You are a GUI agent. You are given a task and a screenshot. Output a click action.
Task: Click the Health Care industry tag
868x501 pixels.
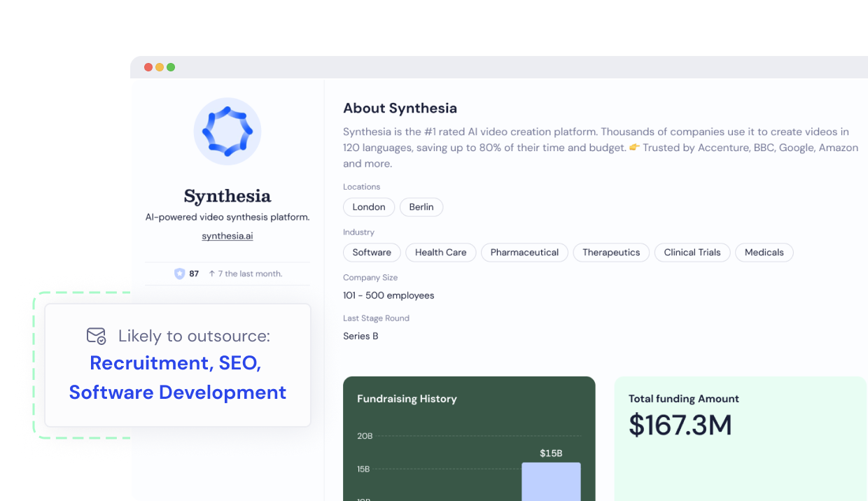[x=440, y=253]
